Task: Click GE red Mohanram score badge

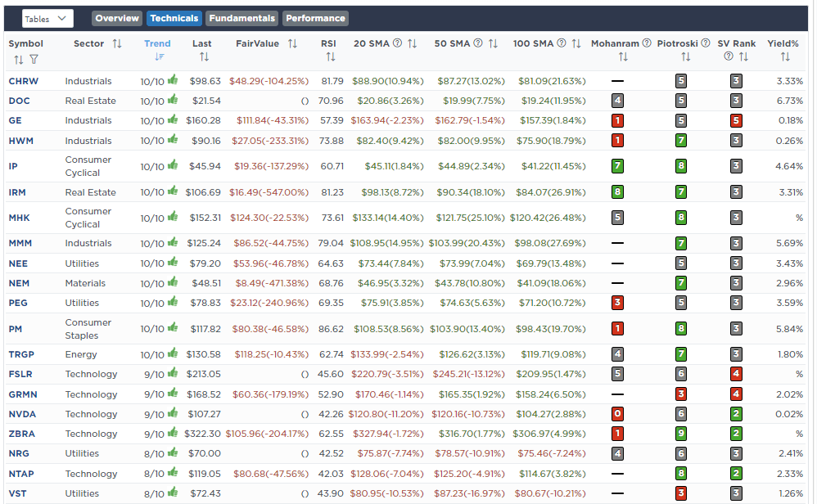Action: tap(617, 121)
